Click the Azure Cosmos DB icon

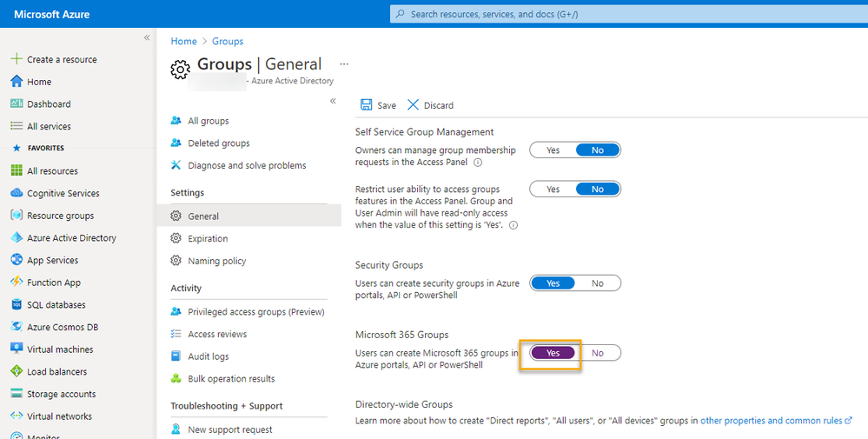(17, 327)
